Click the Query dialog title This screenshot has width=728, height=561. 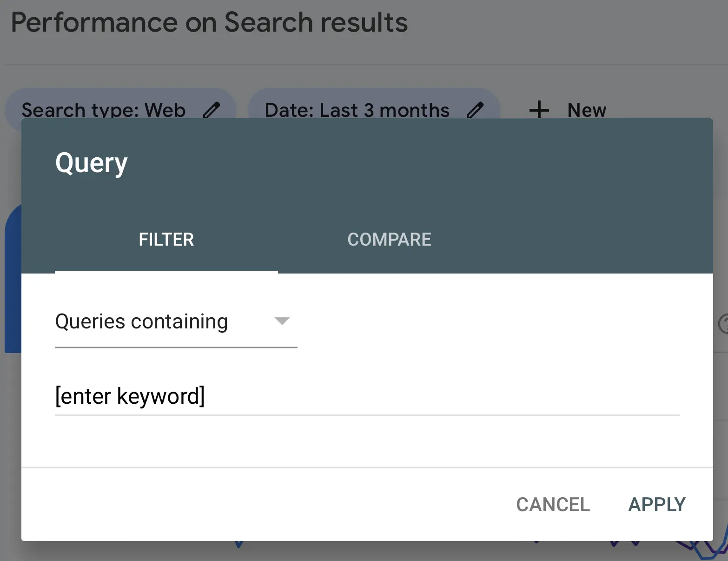(91, 163)
